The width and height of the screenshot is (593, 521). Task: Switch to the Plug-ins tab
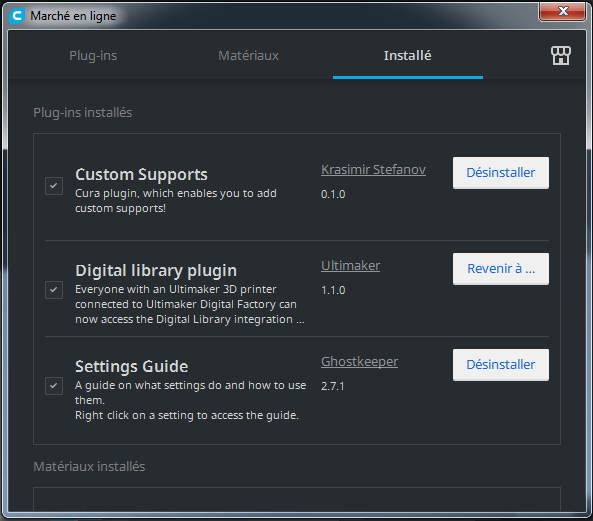point(93,56)
